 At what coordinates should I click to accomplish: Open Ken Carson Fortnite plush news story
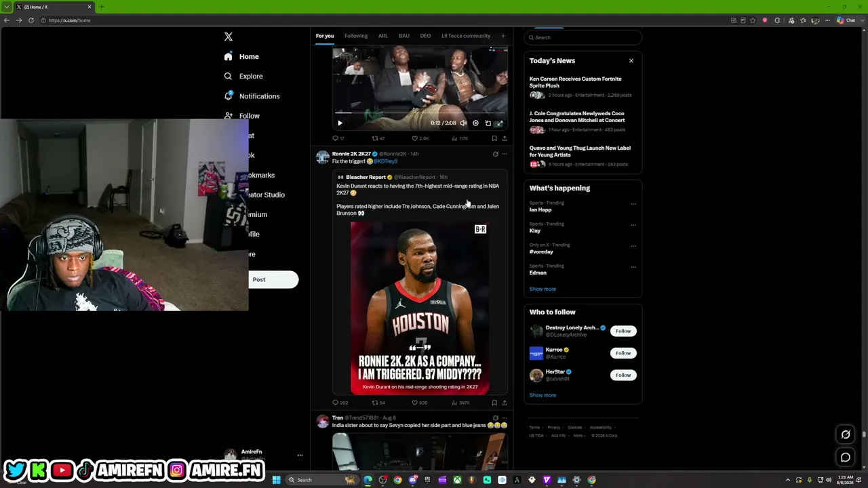pos(583,88)
